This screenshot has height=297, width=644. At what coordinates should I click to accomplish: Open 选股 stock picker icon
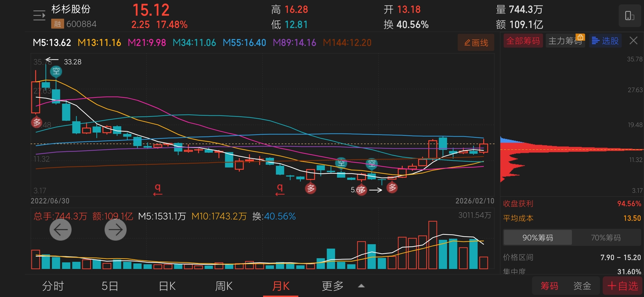coord(605,41)
